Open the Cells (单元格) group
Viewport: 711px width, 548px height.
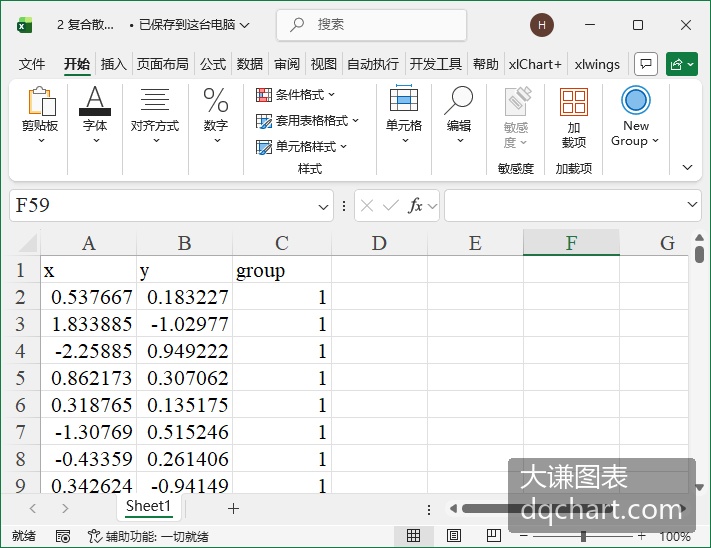coord(404,115)
